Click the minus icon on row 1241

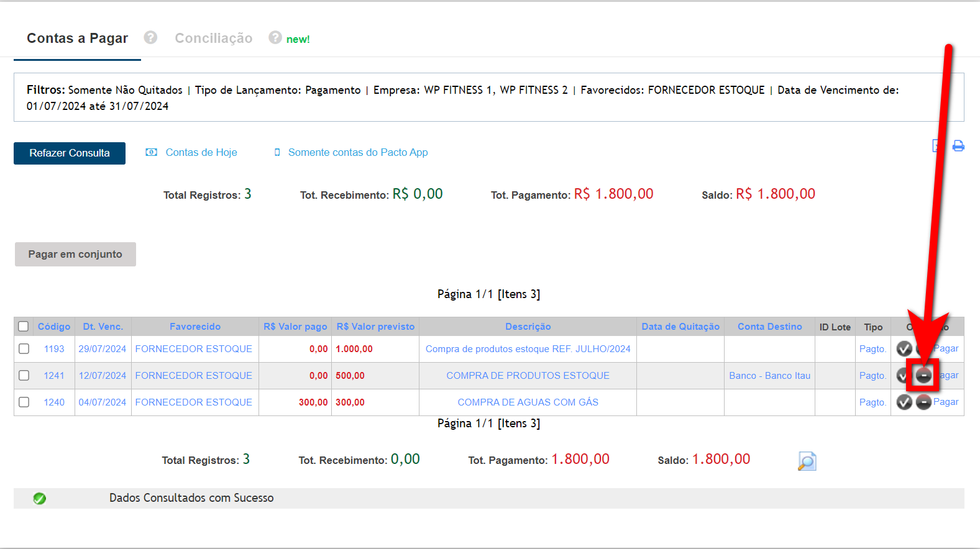pyautogui.click(x=923, y=376)
